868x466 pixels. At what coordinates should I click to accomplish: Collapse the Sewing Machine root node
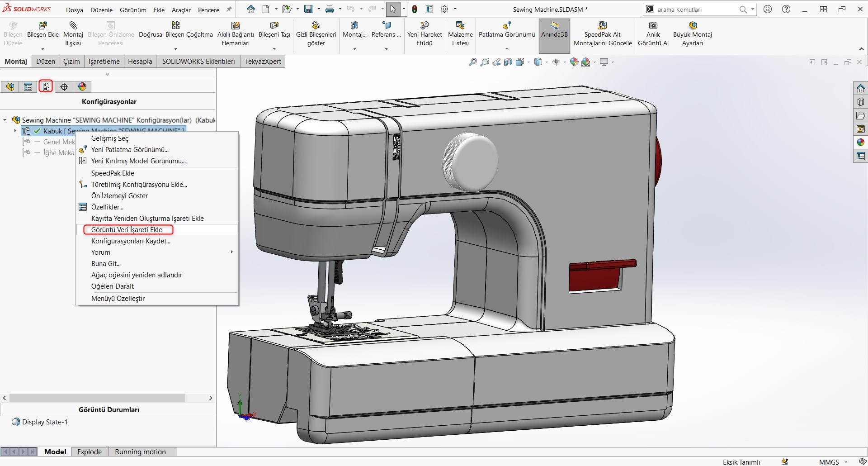(5, 120)
